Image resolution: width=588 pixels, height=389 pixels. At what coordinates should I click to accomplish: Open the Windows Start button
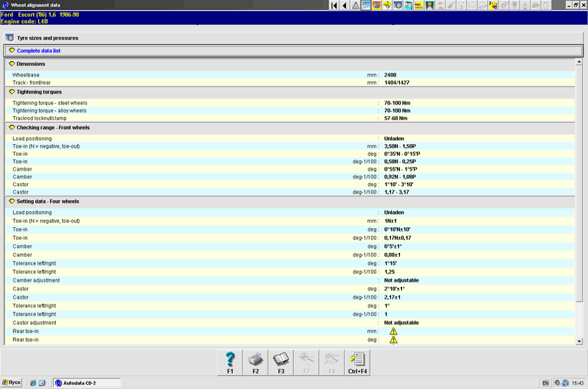tap(12, 382)
